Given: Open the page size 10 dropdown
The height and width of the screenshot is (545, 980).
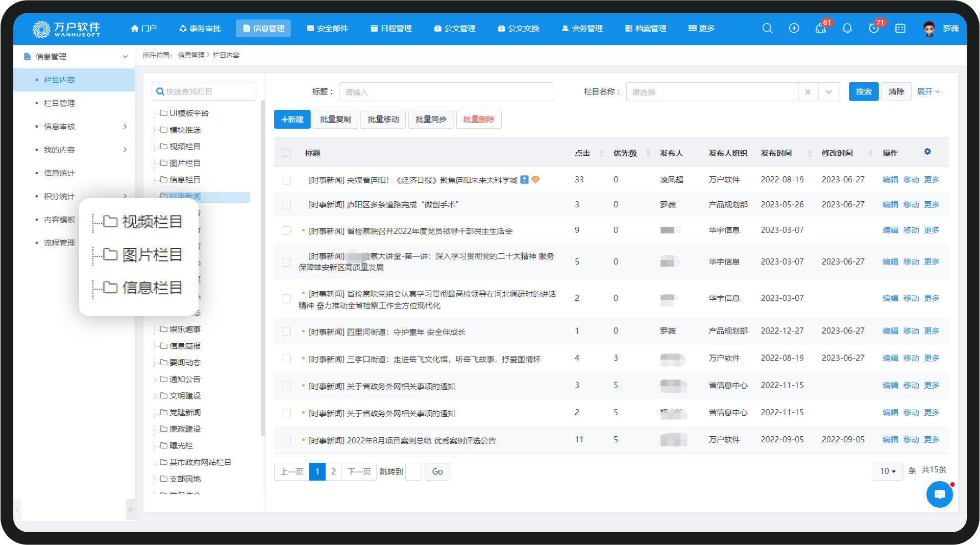Looking at the screenshot, I should (887, 471).
